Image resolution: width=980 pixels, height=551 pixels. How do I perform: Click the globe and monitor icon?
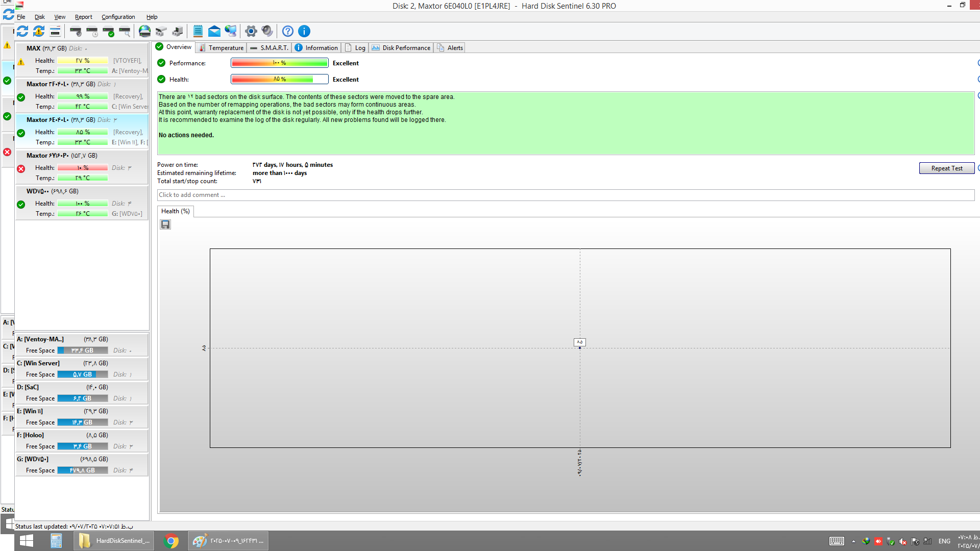[231, 31]
